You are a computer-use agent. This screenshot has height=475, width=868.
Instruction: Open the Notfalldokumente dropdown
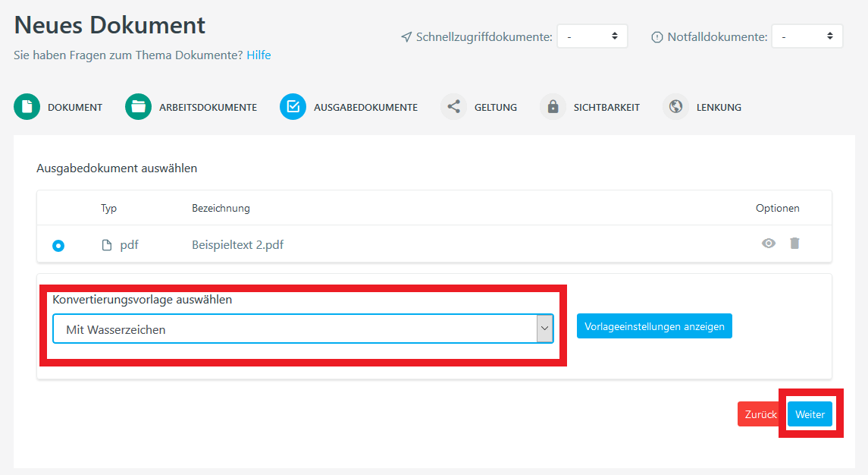[x=807, y=36]
